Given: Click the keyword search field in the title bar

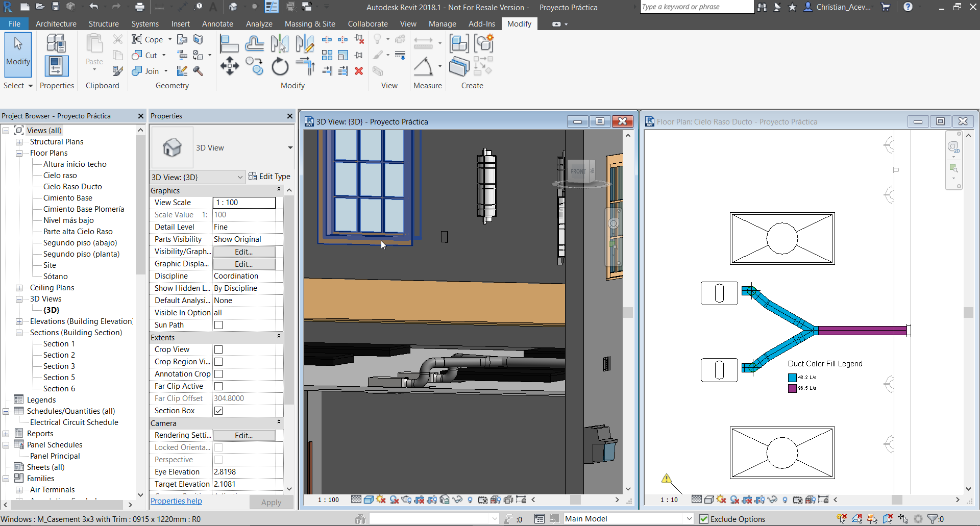Looking at the screenshot, I should tap(696, 7).
